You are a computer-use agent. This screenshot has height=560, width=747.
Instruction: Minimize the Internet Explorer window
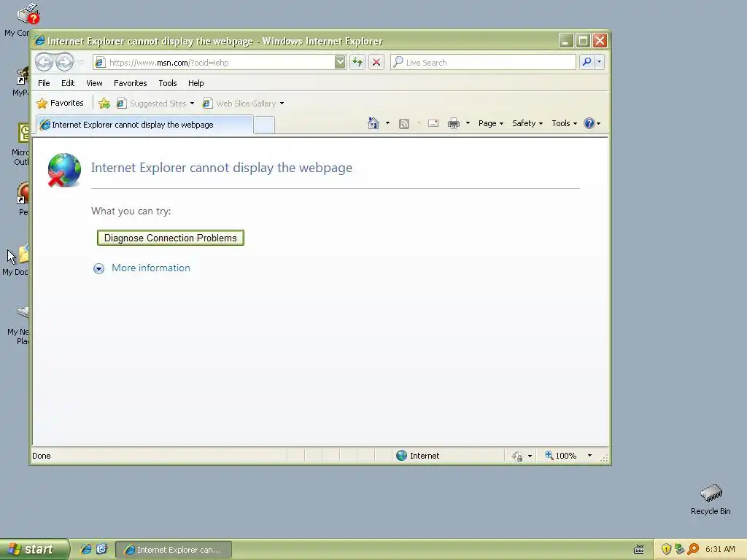(x=565, y=41)
